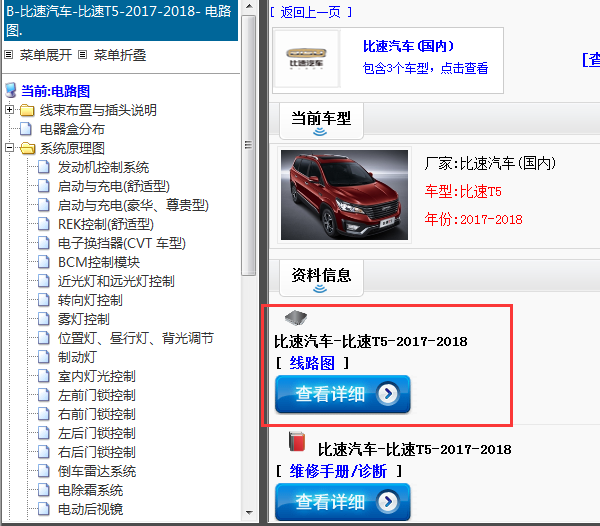Select the 当前车型 tab
The width and height of the screenshot is (600, 526).
tap(321, 121)
